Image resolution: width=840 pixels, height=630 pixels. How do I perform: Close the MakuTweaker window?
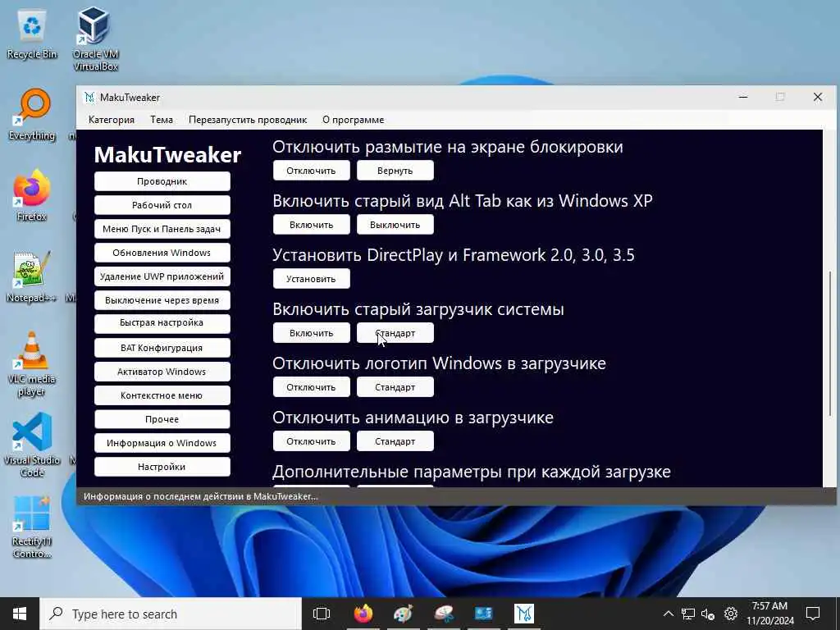(818, 97)
